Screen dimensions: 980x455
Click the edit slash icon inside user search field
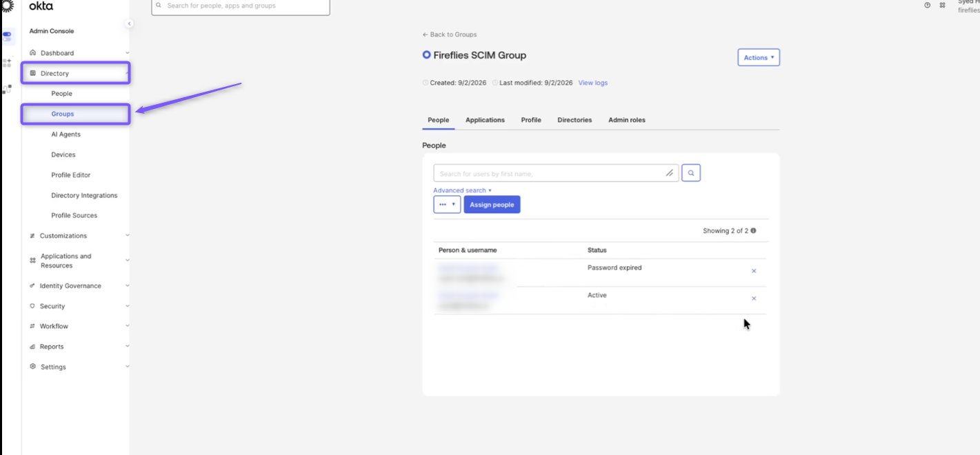[670, 173]
